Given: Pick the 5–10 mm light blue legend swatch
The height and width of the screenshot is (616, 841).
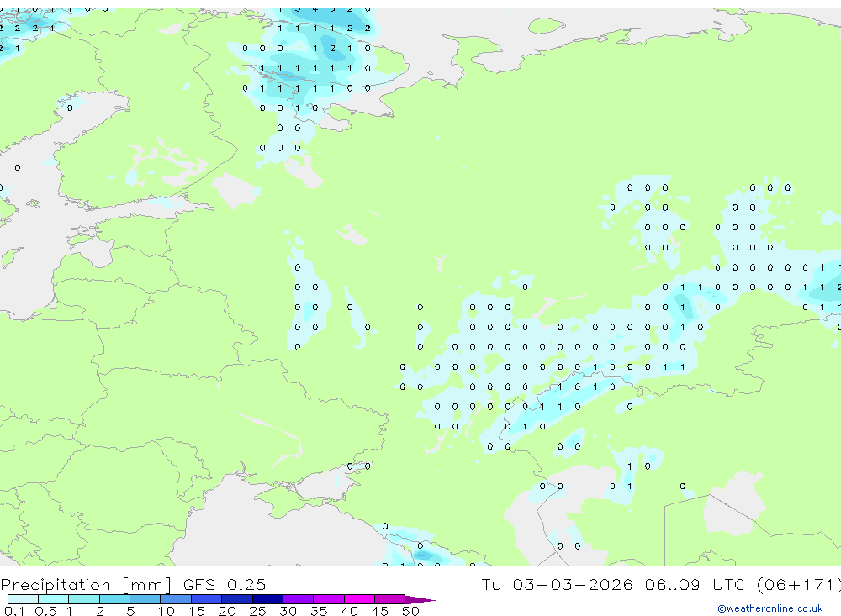Looking at the screenshot, I should click(145, 599).
